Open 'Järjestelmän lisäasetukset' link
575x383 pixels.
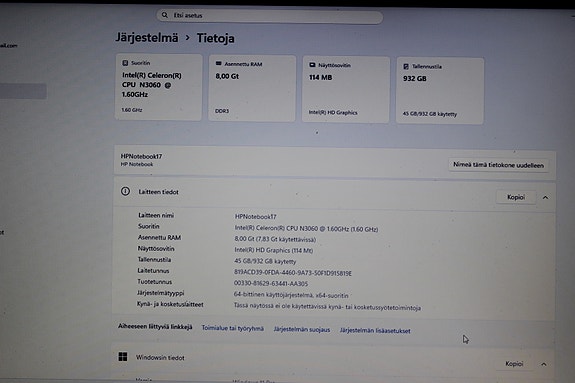pyautogui.click(x=375, y=331)
